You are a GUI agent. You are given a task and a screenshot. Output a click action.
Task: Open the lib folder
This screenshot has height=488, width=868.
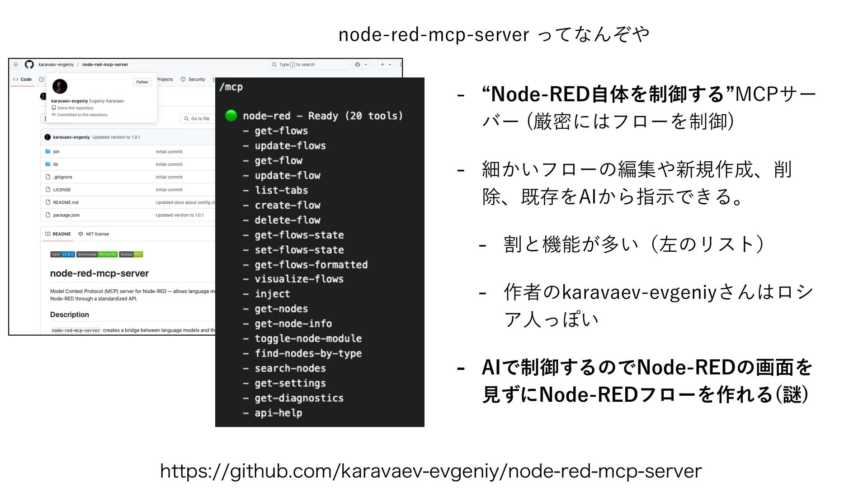pyautogui.click(x=56, y=164)
